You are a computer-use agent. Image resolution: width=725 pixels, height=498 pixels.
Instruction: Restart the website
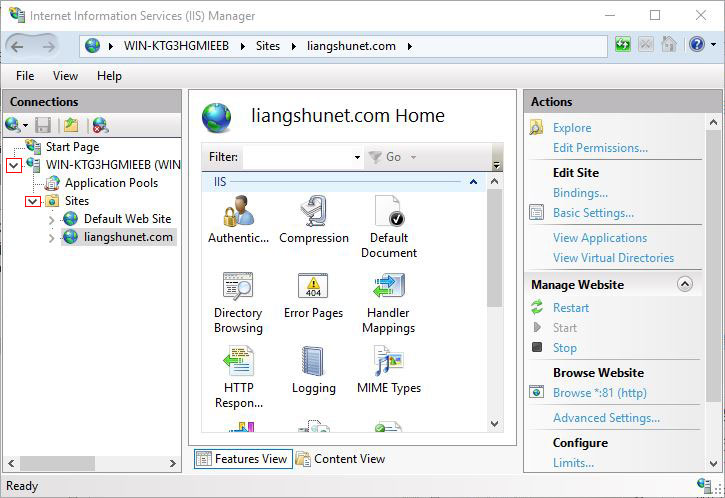[x=571, y=308]
